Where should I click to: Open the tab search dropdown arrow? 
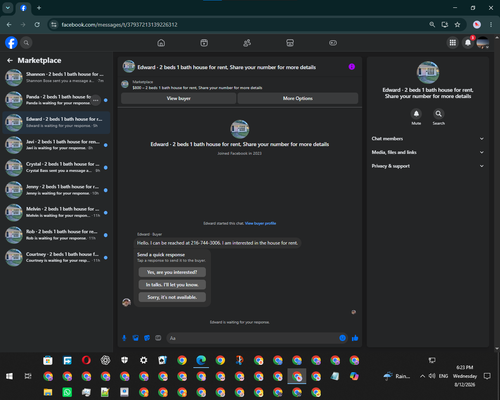click(8, 8)
